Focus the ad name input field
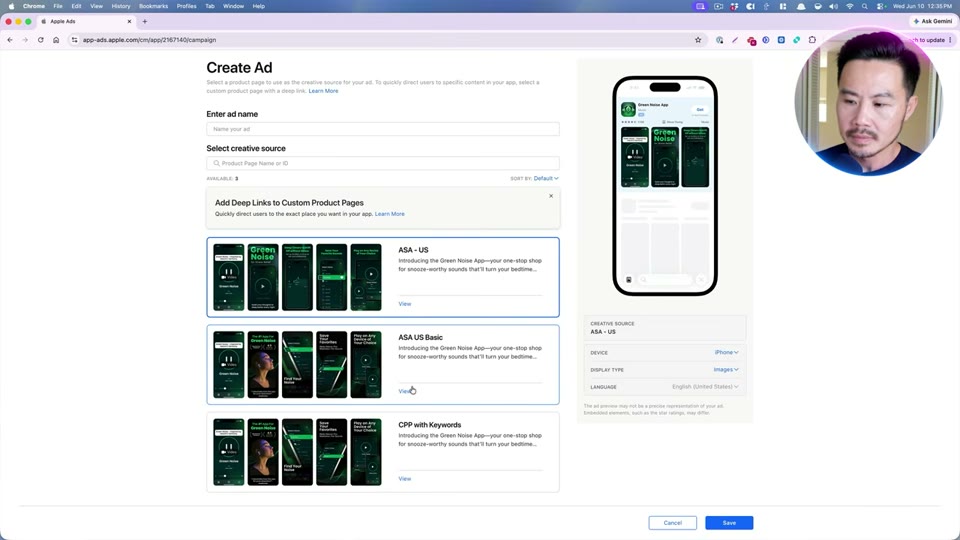 (383, 129)
